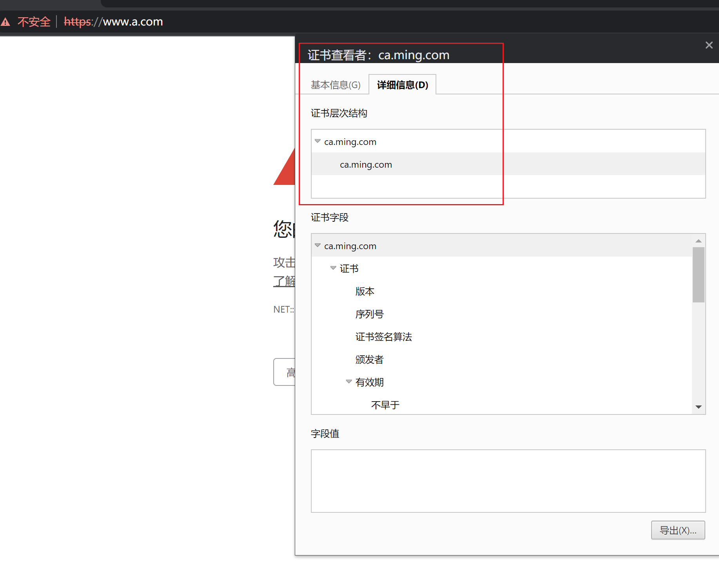Collapse ca.ming.com node in certificate fields
The height and width of the screenshot is (588, 719).
pos(318,246)
